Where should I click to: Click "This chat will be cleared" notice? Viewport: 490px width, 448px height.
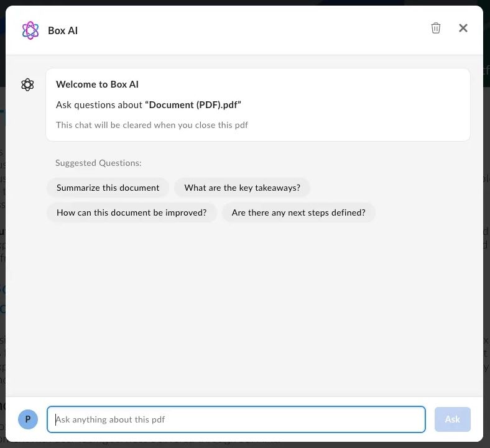pyautogui.click(x=152, y=125)
